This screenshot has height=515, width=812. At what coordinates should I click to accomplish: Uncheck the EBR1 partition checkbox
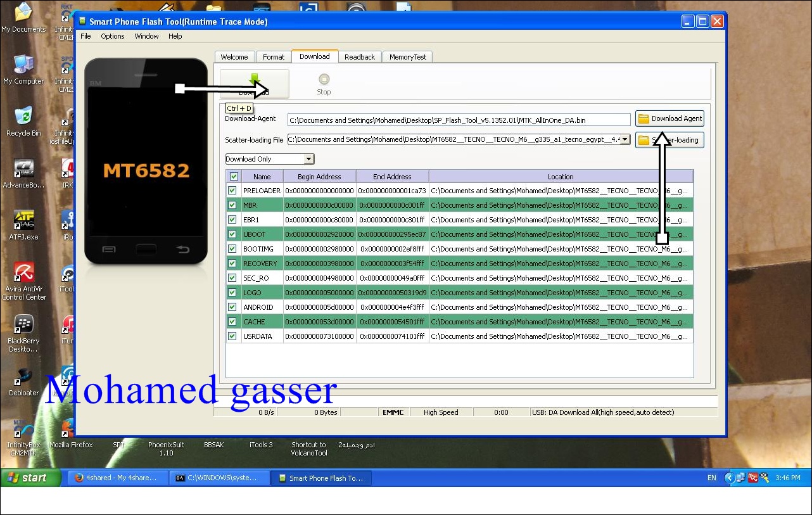pos(232,219)
